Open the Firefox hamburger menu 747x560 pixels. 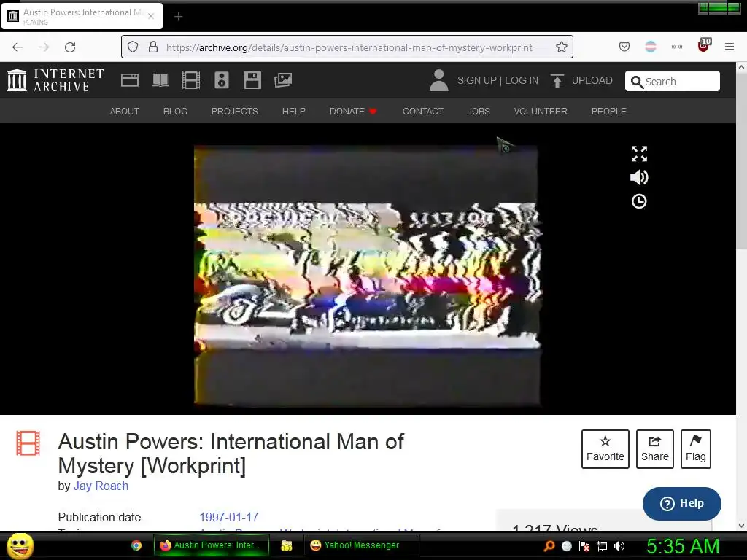[729, 47]
